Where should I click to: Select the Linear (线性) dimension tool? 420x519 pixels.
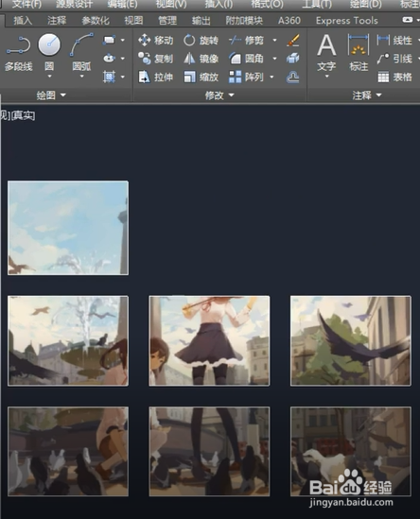(x=394, y=40)
